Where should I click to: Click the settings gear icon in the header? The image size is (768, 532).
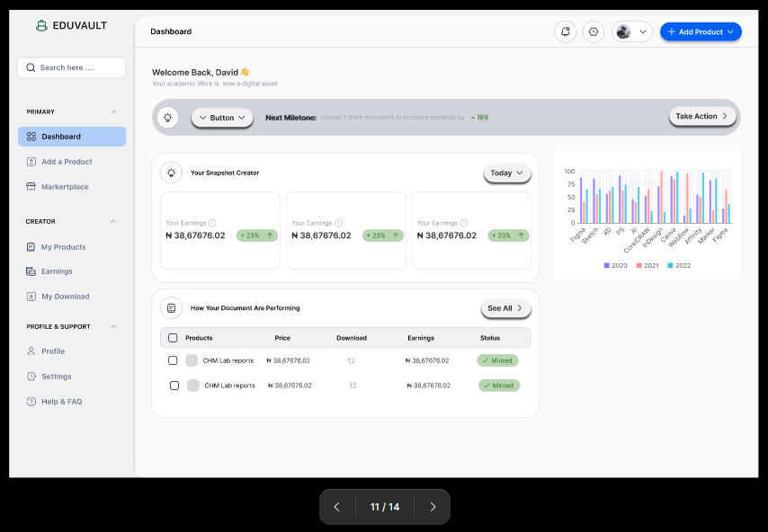click(x=594, y=31)
